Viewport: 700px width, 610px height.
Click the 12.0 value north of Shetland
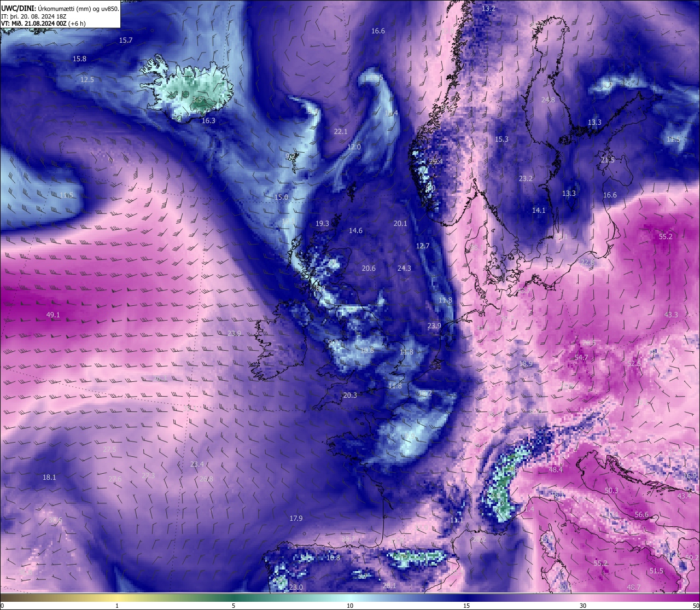tap(354, 147)
